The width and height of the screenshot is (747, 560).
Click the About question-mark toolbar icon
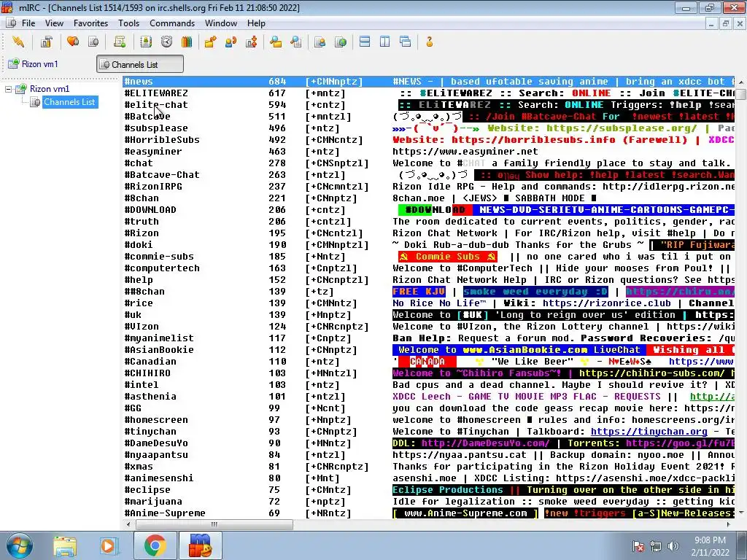(x=429, y=42)
